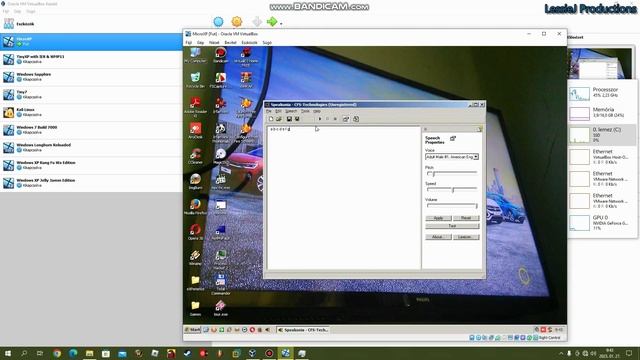
Task: Open the Speakonia Help menu
Action: tap(317, 111)
